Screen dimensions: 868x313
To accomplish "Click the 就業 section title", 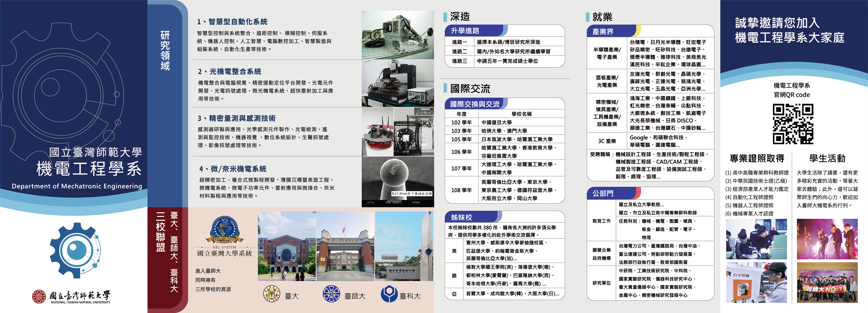I will coord(603,16).
